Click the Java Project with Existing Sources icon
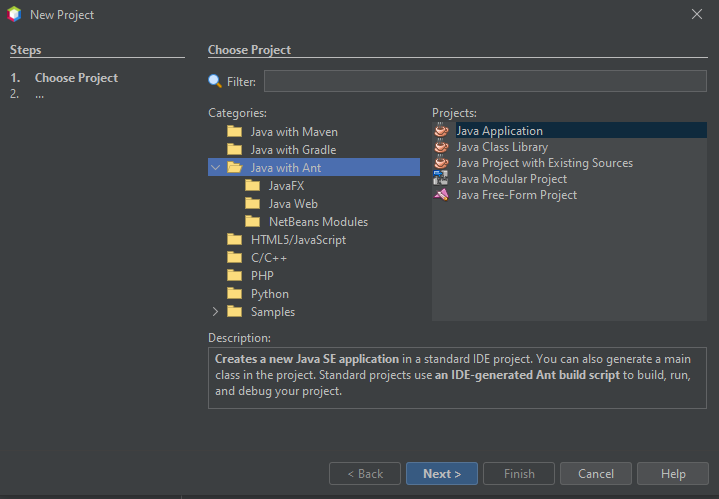Image resolution: width=719 pixels, height=499 pixels. click(x=442, y=163)
